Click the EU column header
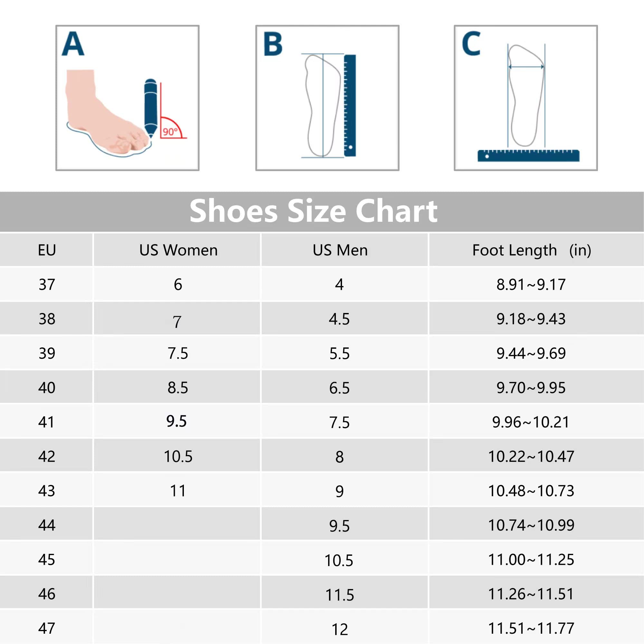 pyautogui.click(x=47, y=250)
